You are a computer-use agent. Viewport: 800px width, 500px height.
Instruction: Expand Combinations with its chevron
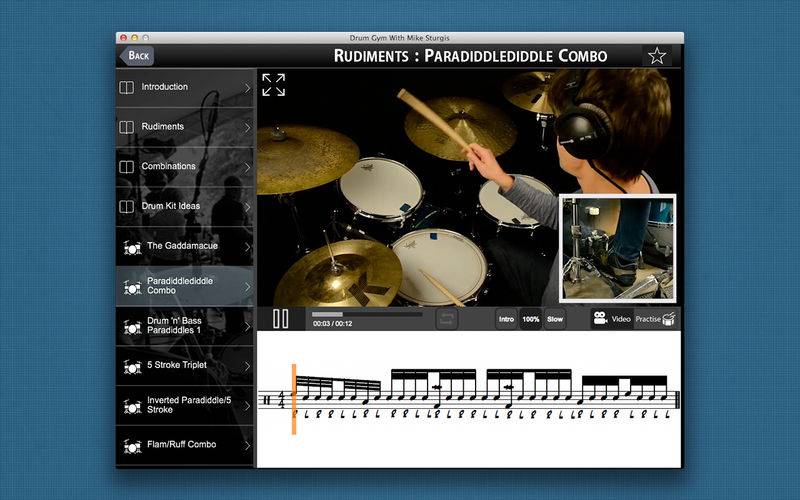[x=247, y=167]
